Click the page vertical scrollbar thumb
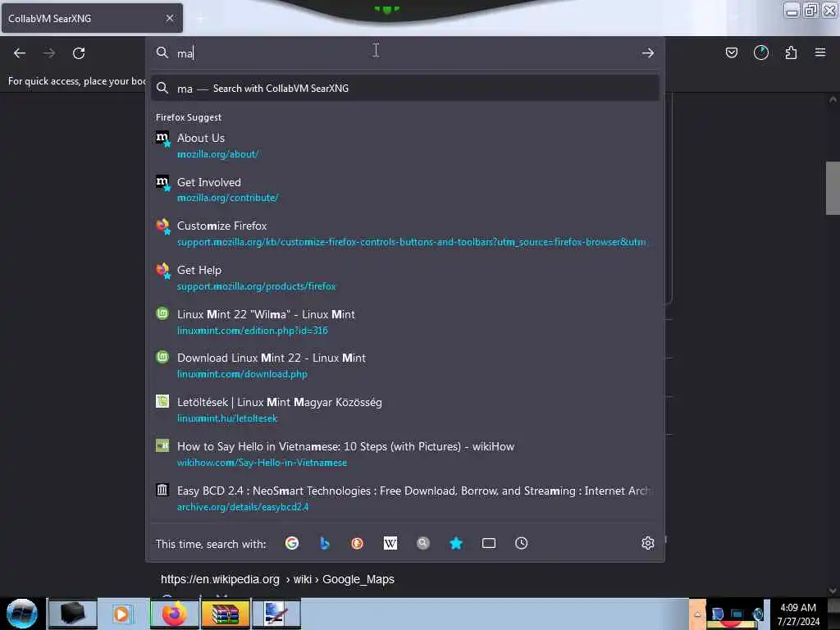The height and width of the screenshot is (630, 840). 833,188
